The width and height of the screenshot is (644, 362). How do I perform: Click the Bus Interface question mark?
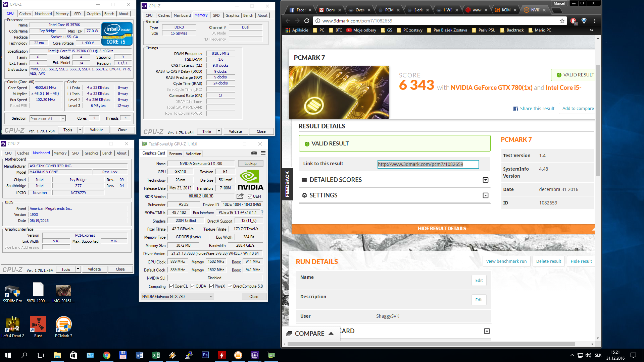coord(262,213)
